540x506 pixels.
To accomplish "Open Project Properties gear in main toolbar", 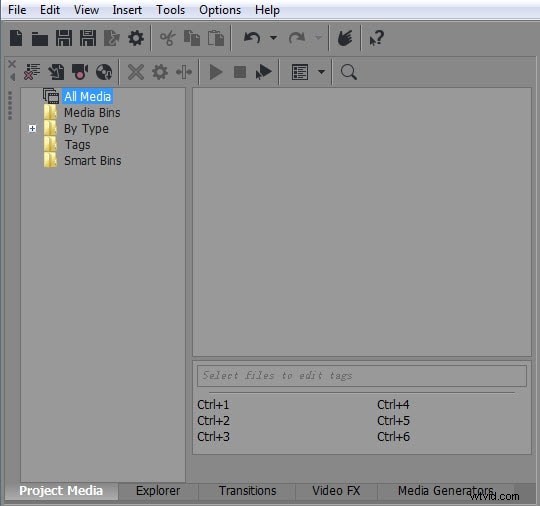I will [136, 38].
